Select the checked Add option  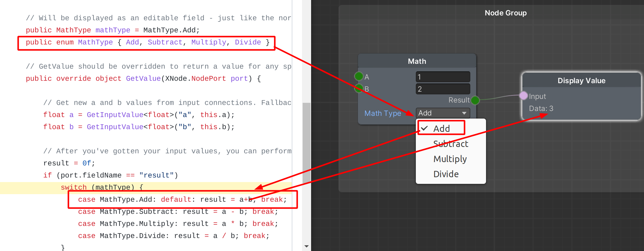[x=441, y=129]
